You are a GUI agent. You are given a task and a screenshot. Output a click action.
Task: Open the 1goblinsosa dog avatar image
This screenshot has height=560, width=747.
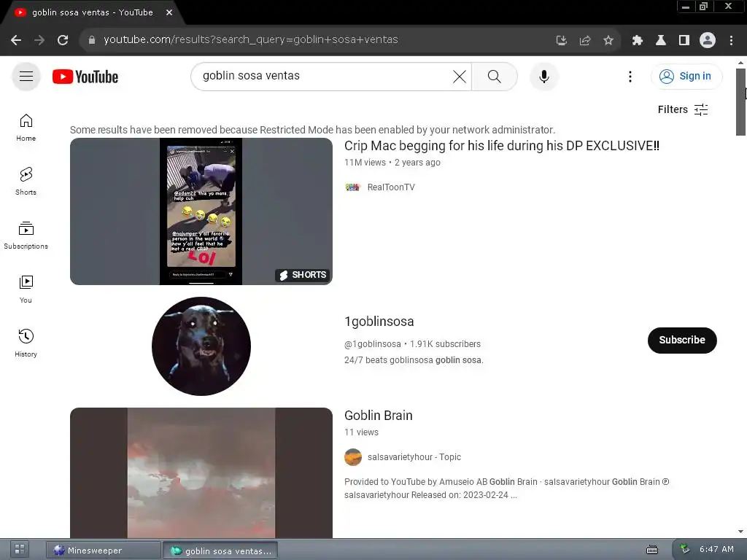pos(201,346)
